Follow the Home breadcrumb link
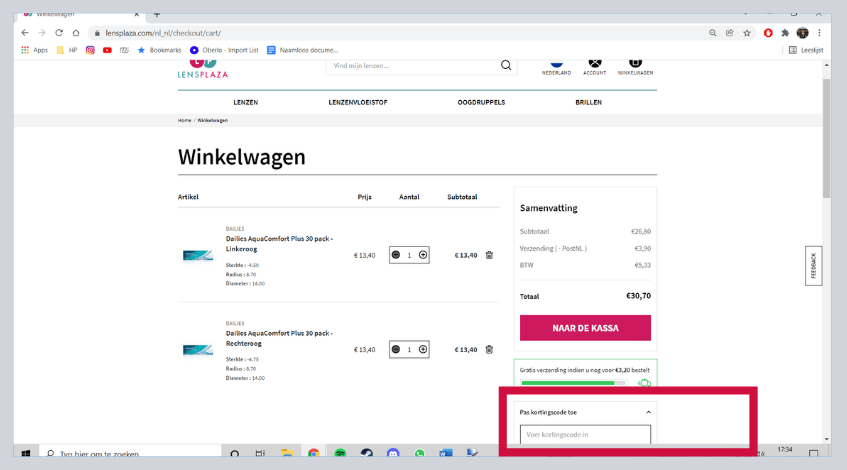The height and width of the screenshot is (470, 847). click(185, 120)
